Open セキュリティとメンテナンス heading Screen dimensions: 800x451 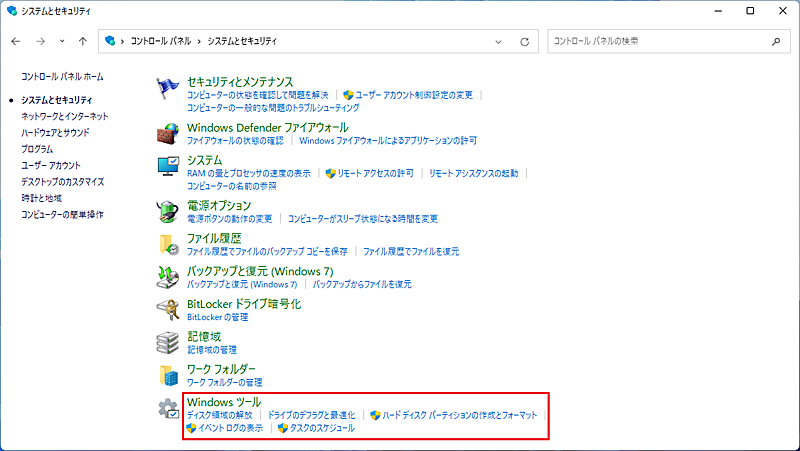240,82
